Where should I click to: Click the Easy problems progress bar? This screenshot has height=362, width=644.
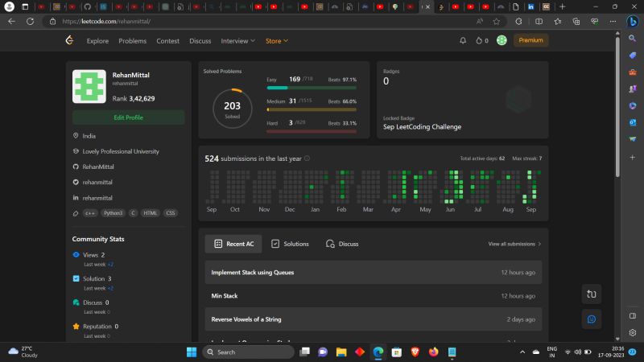click(x=312, y=88)
